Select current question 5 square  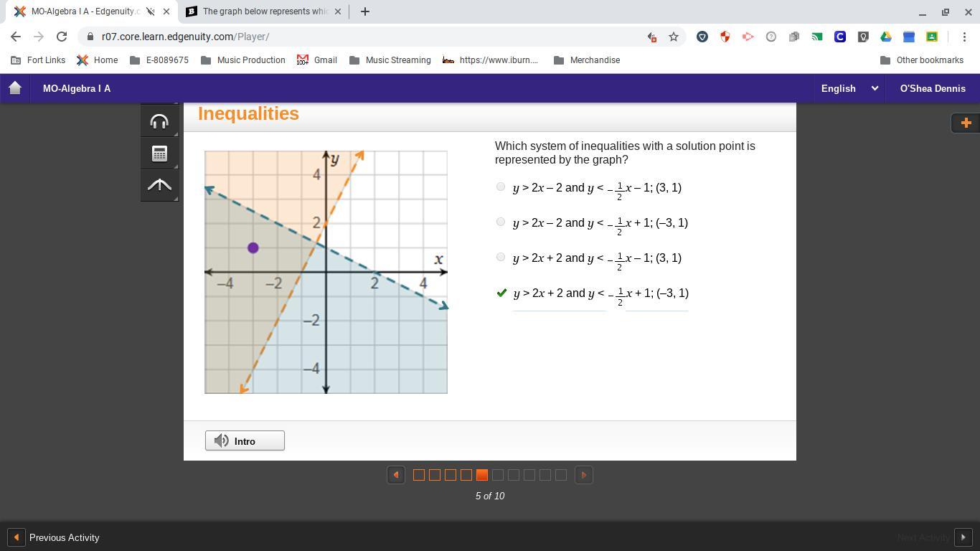point(482,475)
